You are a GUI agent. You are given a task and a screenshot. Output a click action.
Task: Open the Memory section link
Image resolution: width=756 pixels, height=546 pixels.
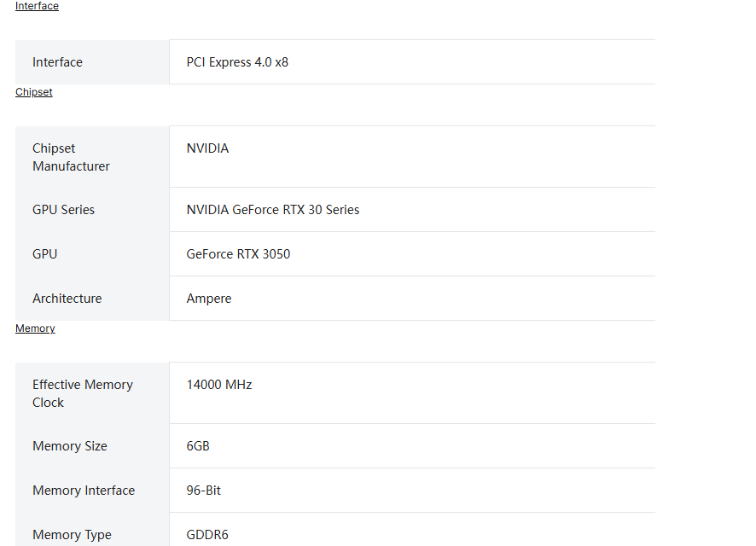(35, 328)
